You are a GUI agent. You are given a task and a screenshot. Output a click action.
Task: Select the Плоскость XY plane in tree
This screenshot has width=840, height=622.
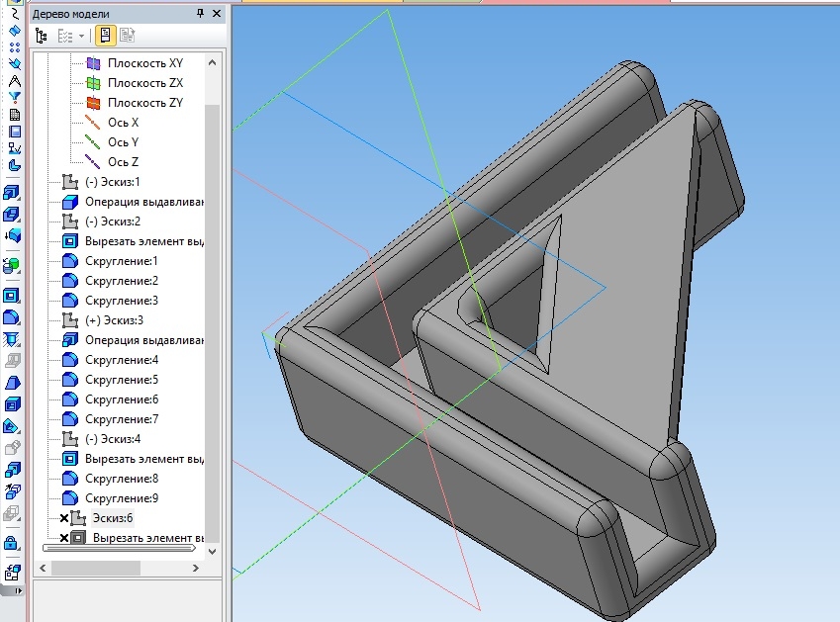pyautogui.click(x=144, y=63)
